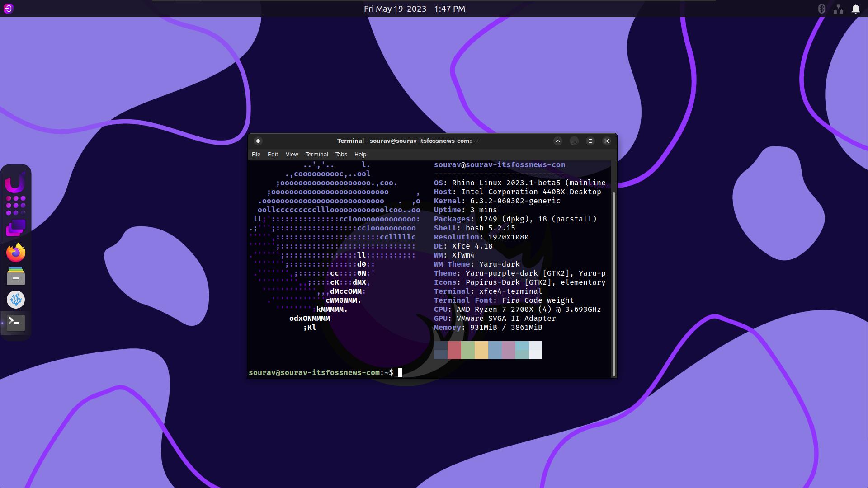Click the notification bell icon
The height and width of the screenshot is (488, 868).
pyautogui.click(x=855, y=8)
